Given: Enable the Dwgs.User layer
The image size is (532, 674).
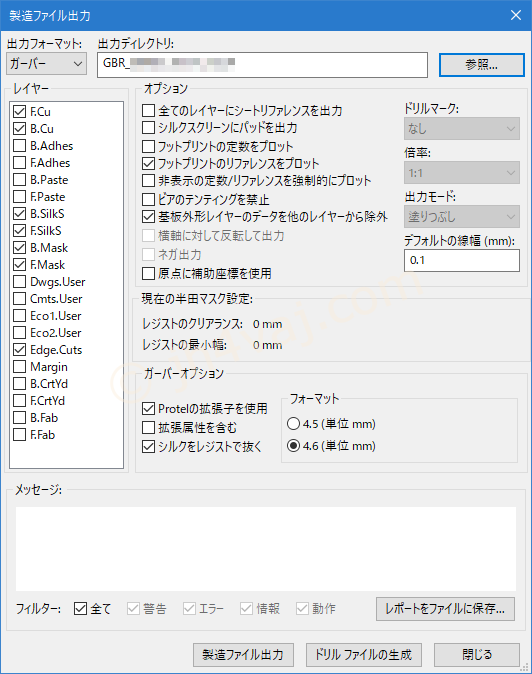Looking at the screenshot, I should (19, 282).
